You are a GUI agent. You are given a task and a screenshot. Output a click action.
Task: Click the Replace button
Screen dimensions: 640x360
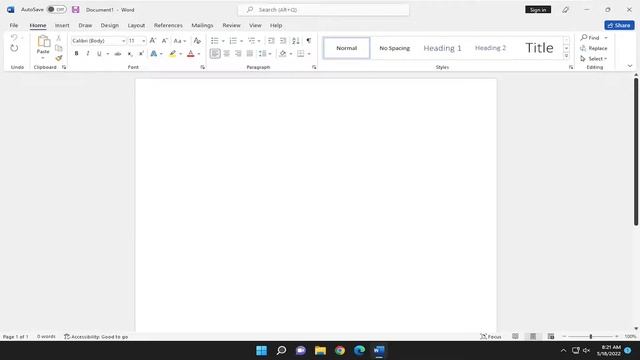coord(594,48)
